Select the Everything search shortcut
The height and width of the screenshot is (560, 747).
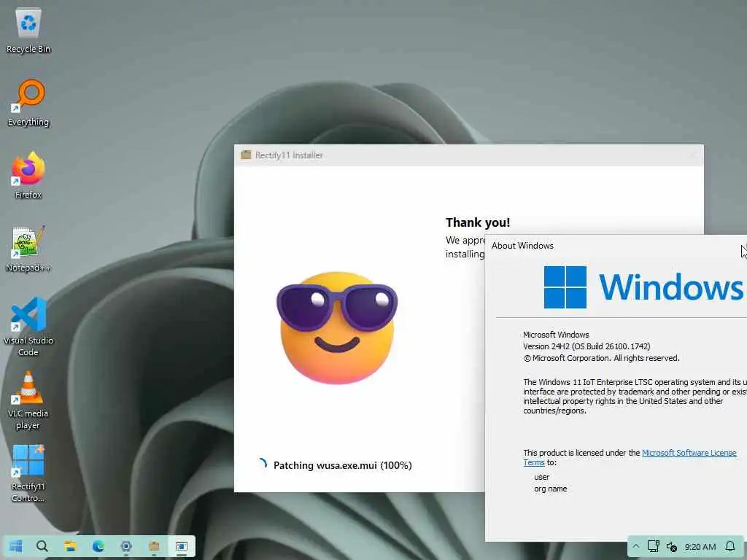(x=28, y=103)
